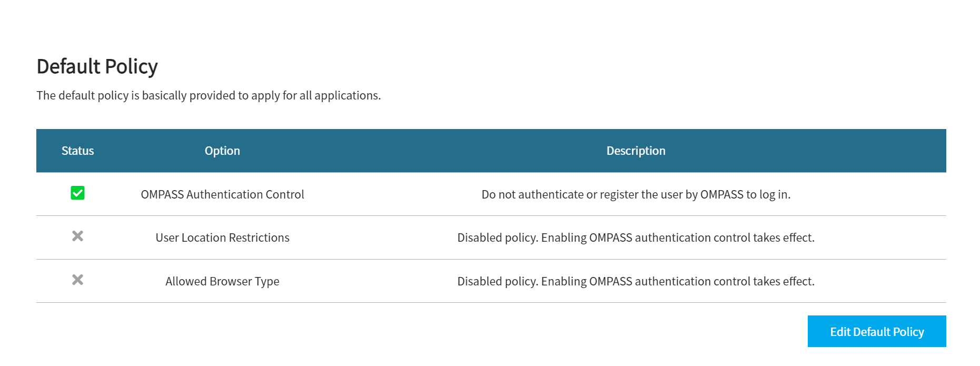Click the X icon beside User Location Restrictions

pos(77,236)
